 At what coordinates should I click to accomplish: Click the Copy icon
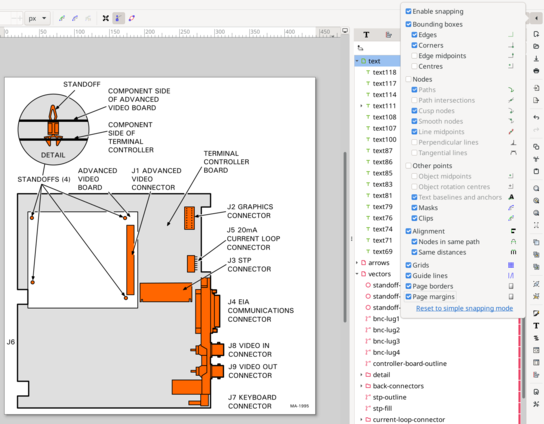coord(536,146)
